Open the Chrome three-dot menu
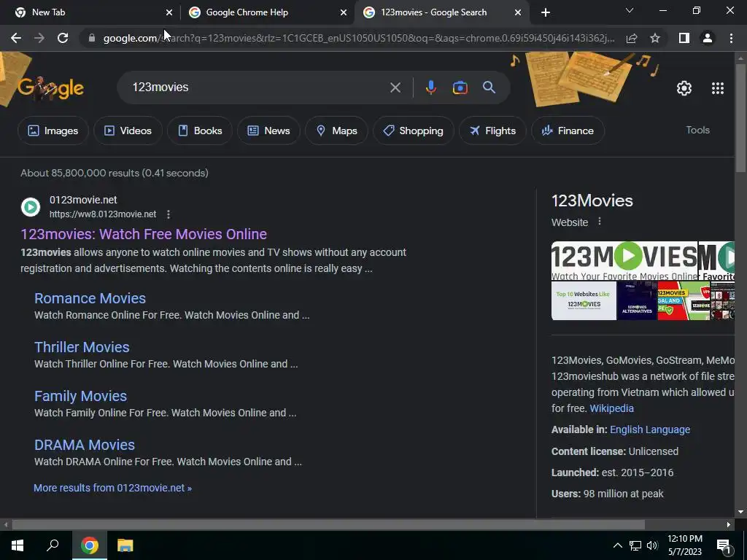This screenshot has height=560, width=747. coord(731,38)
